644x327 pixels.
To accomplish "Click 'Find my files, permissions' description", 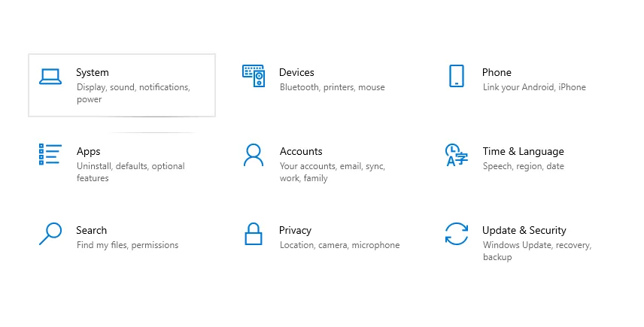I will click(x=127, y=245).
